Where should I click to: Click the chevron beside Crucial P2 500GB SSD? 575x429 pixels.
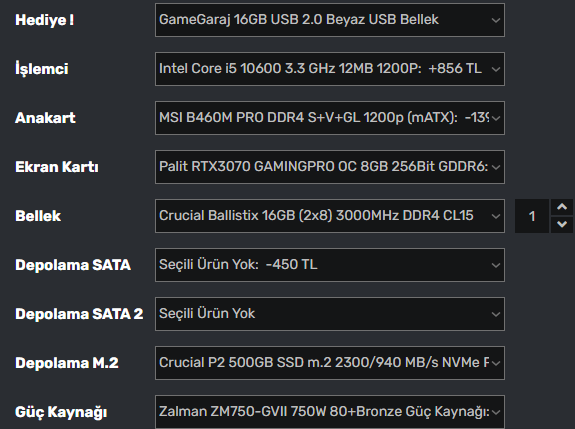click(x=496, y=363)
